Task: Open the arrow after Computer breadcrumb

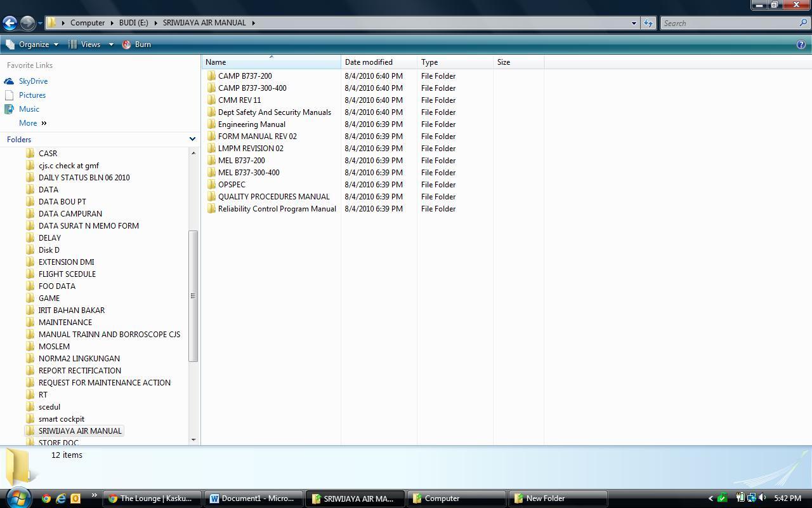Action: pyautogui.click(x=112, y=23)
